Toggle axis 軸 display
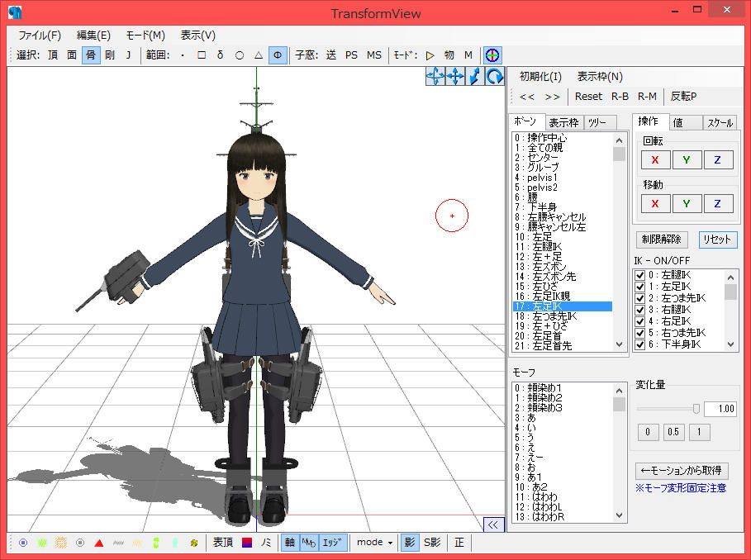 click(290, 543)
